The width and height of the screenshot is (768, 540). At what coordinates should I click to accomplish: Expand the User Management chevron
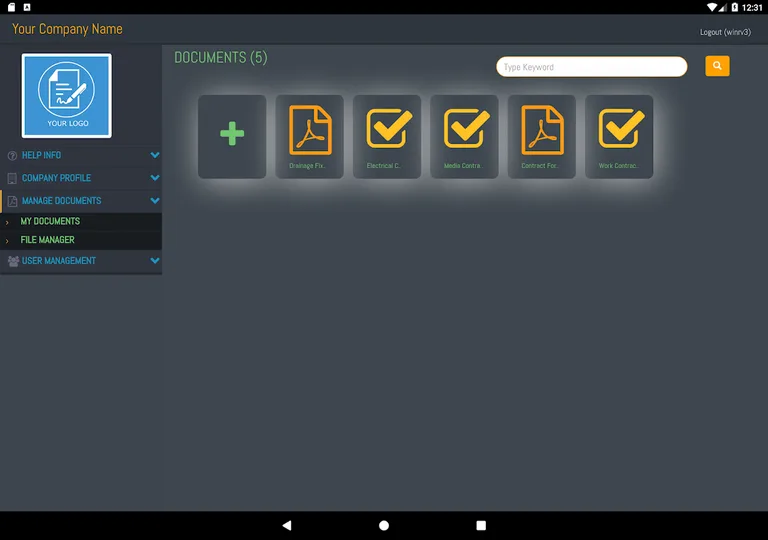(x=155, y=260)
